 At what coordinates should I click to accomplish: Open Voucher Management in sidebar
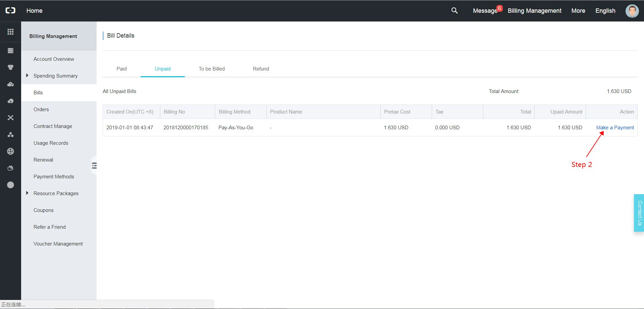[58, 244]
